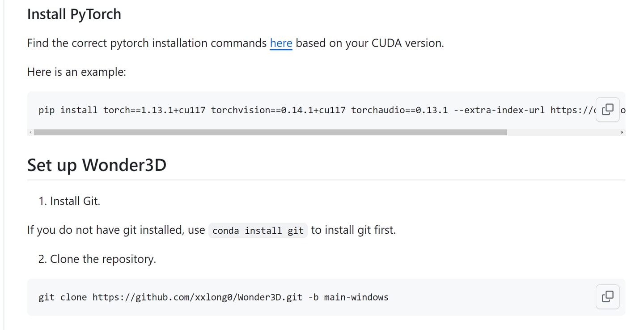The width and height of the screenshot is (644, 330).
Task: Click the 'conda install git' inline code
Action: click(258, 231)
